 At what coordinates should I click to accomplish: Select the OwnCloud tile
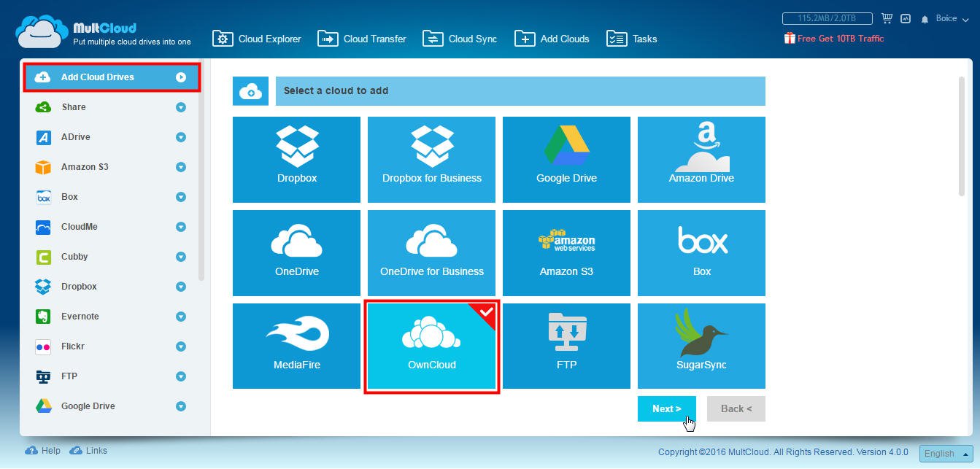pyautogui.click(x=431, y=346)
